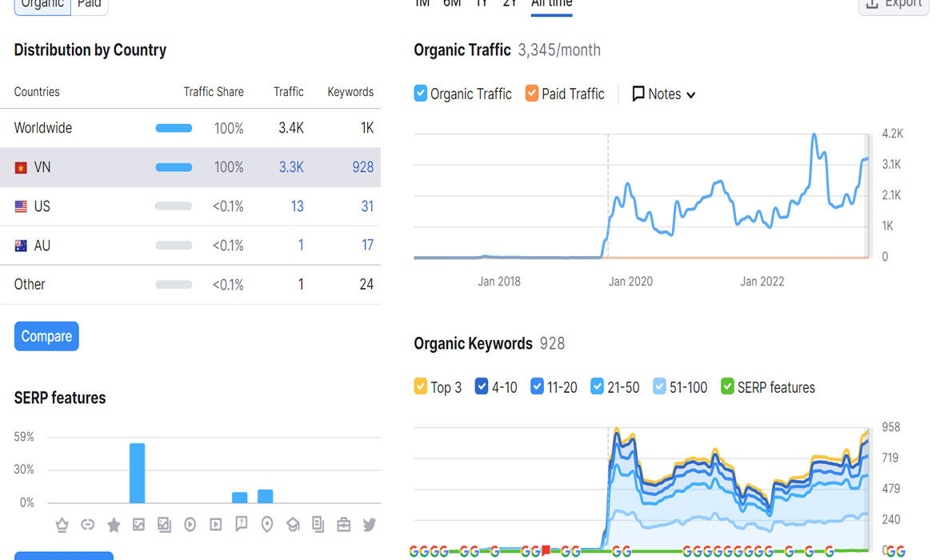
Task: Click the stacked documents Top stories icon
Action: [x=318, y=525]
